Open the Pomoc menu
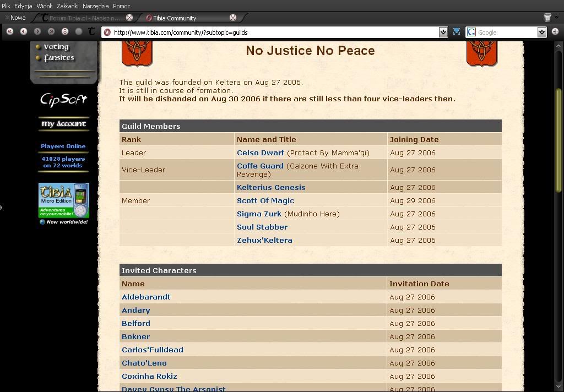The width and height of the screenshot is (564, 392). (122, 6)
